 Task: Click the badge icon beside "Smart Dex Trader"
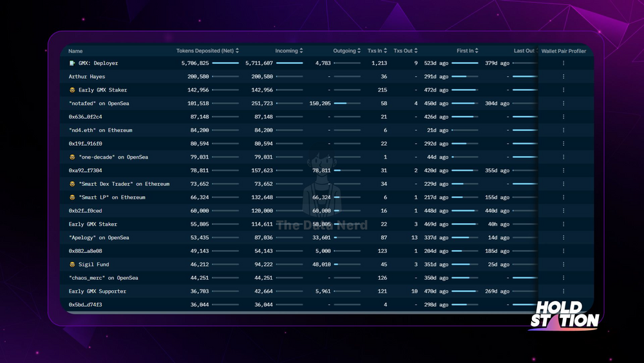click(x=72, y=184)
